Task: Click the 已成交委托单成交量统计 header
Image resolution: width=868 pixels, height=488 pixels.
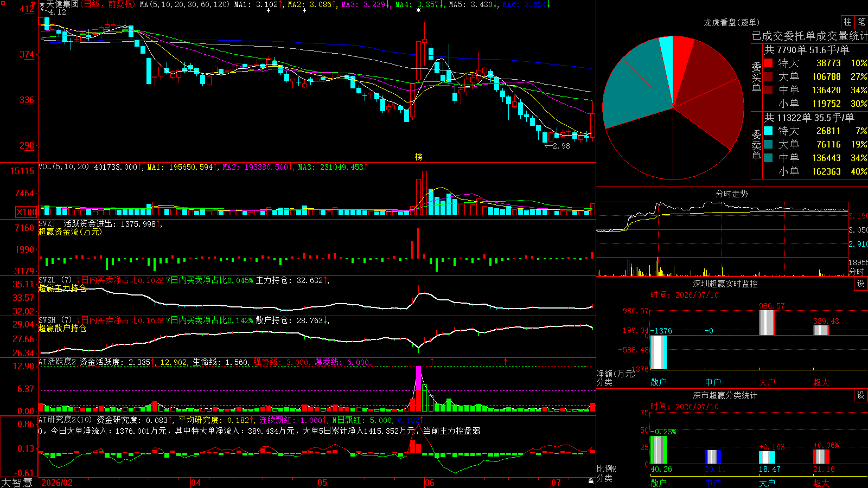Action: (809, 36)
